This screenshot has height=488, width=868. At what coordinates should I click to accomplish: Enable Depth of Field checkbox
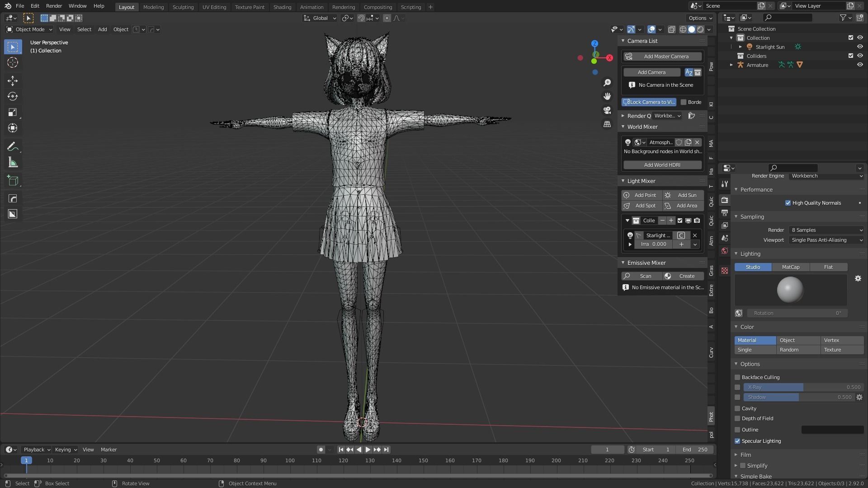pyautogui.click(x=737, y=418)
